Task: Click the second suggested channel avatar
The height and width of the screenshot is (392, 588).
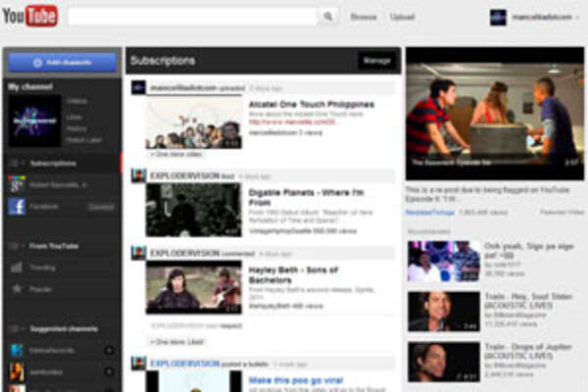Action: [17, 371]
